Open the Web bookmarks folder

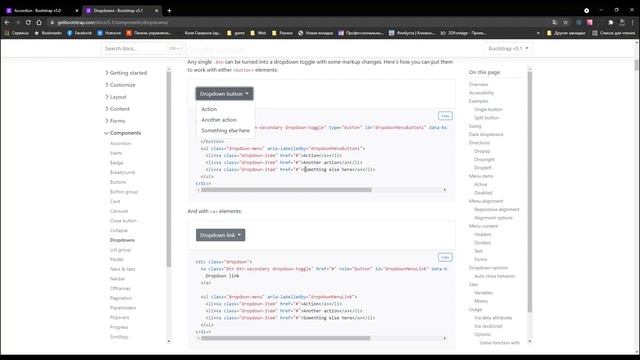pos(258,33)
